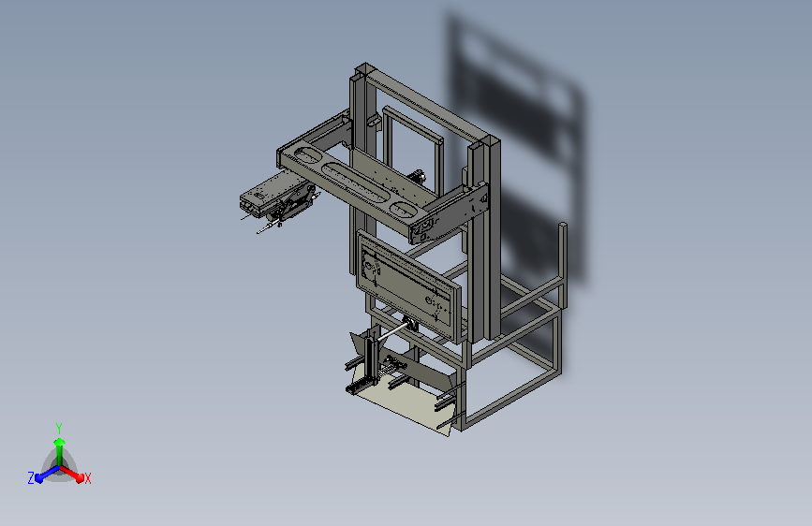Image resolution: width=812 pixels, height=526 pixels.
Task: Click the green Y axis arrow
Action: click(60, 452)
